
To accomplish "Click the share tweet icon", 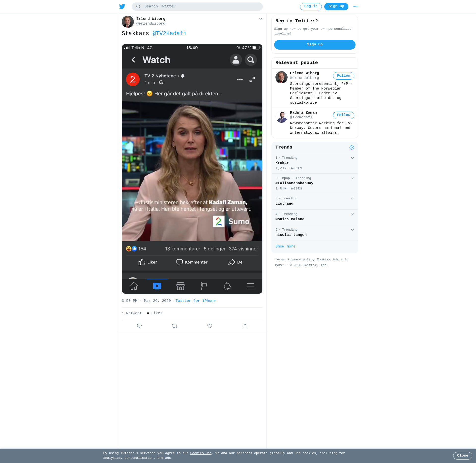I will pos(245,326).
